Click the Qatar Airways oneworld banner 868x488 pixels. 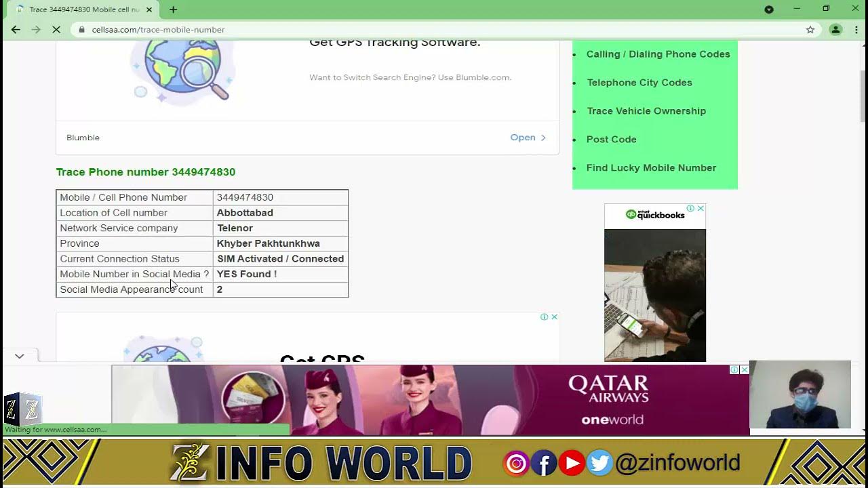coord(431,400)
